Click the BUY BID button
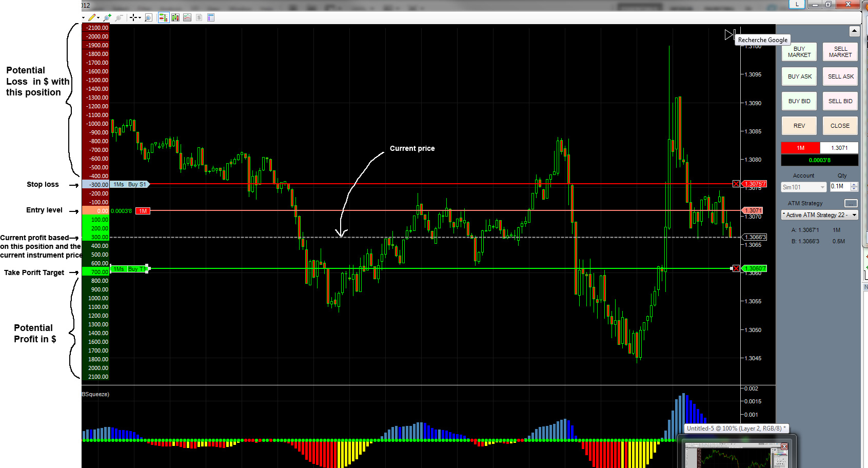Screen dimensions: 868x468 click(799, 101)
